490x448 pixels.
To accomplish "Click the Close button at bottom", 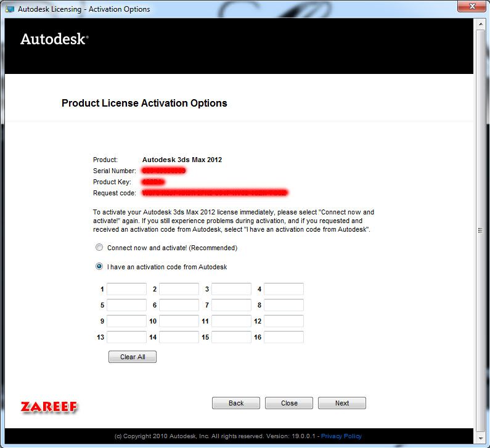I will click(x=289, y=403).
